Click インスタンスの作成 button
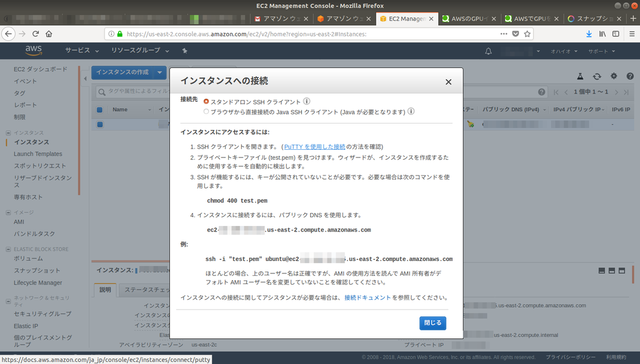The width and height of the screenshot is (640, 364). pyautogui.click(x=122, y=72)
